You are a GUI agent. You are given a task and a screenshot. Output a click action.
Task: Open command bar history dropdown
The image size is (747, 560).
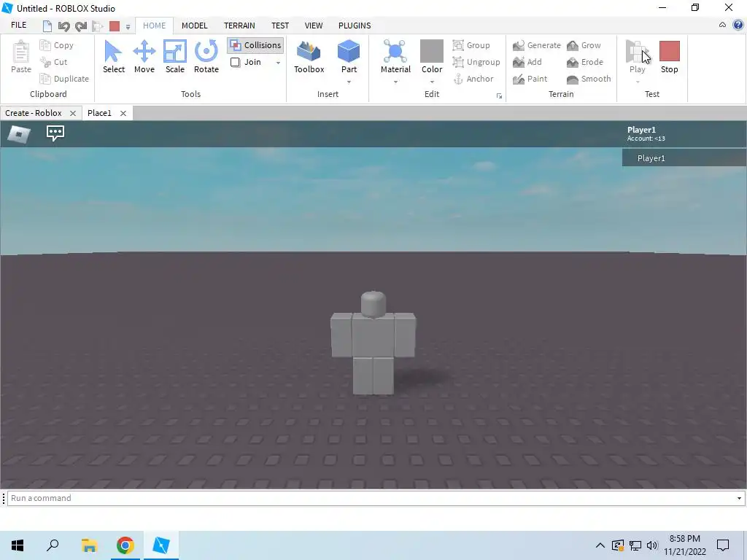(x=739, y=498)
